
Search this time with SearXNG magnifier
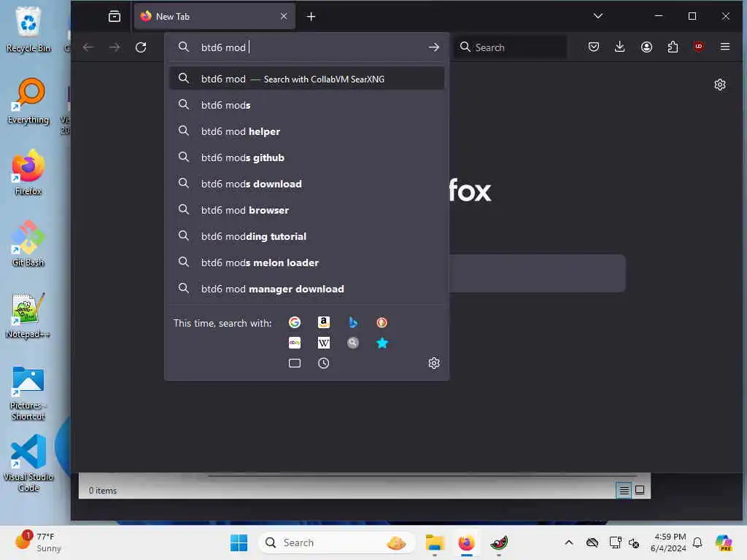point(353,343)
